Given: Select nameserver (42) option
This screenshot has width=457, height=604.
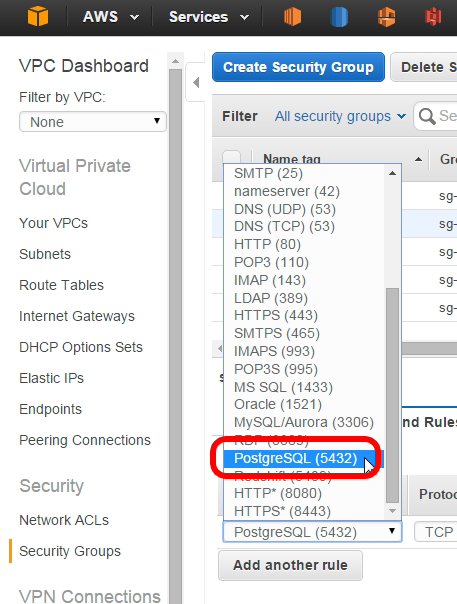Looking at the screenshot, I should (305, 191).
